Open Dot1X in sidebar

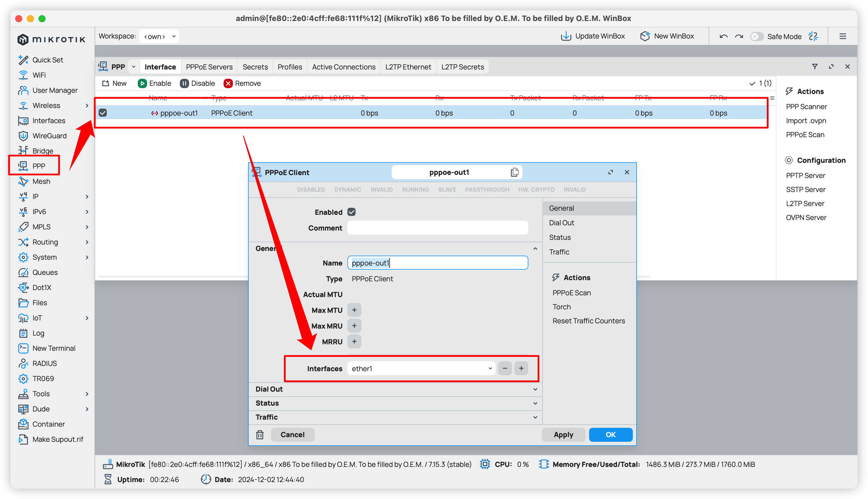(41, 287)
